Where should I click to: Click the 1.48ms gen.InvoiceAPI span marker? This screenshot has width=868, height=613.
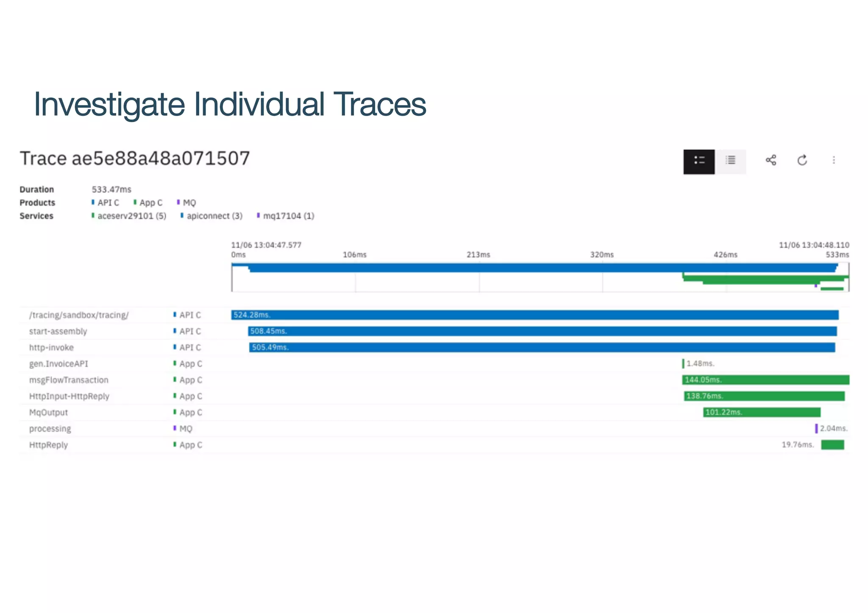[x=683, y=363]
